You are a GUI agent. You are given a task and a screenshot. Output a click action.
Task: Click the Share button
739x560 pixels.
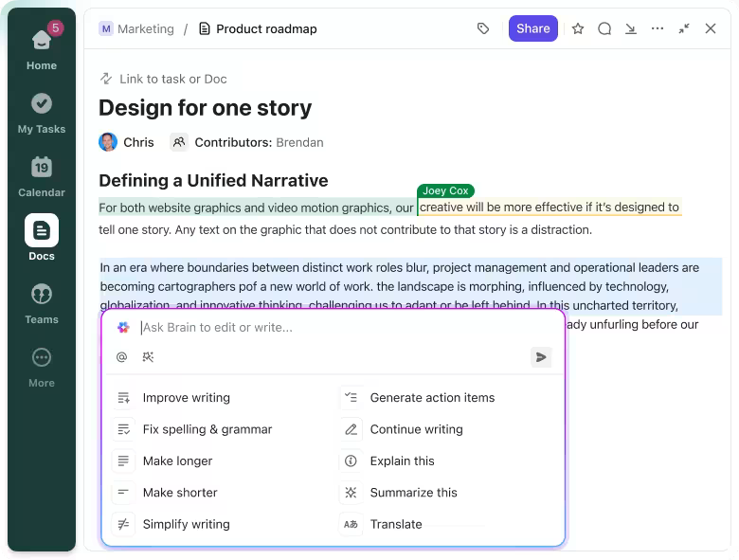(x=532, y=28)
